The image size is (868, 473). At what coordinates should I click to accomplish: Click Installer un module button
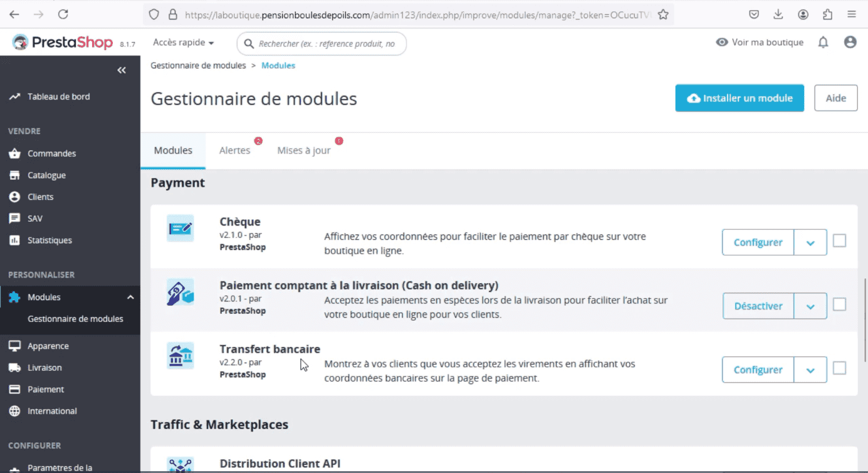740,98
